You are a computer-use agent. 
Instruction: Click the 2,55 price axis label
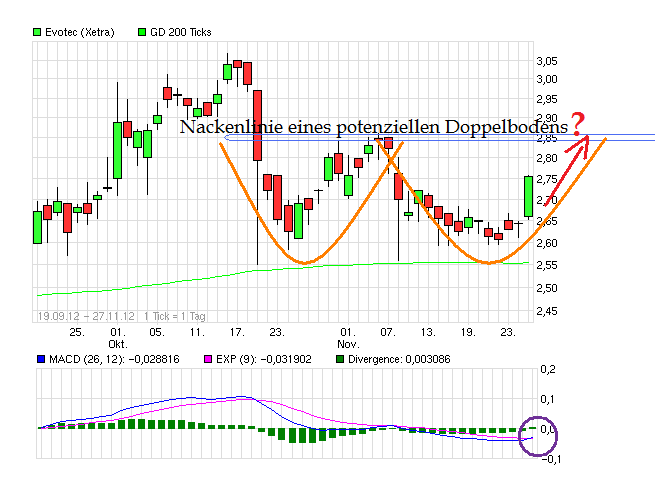click(x=547, y=265)
